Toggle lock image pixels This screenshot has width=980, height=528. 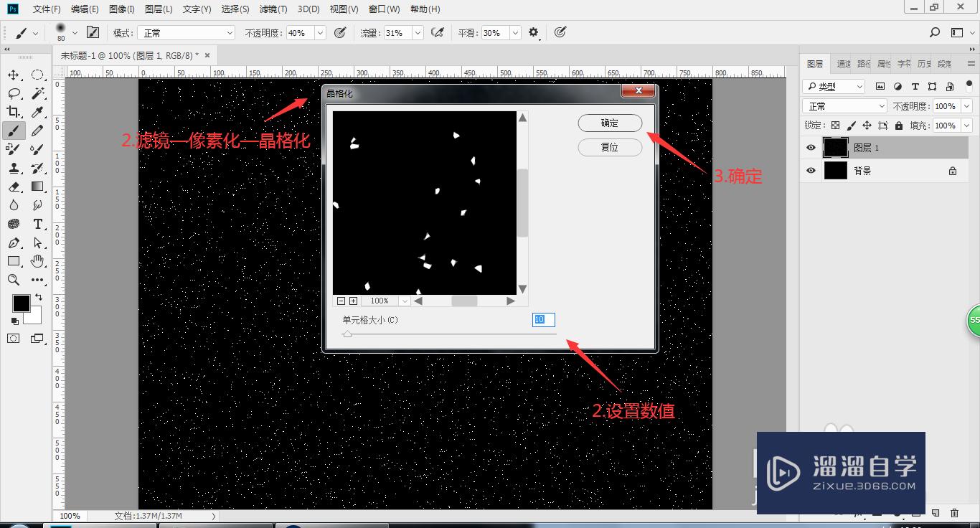pos(851,126)
